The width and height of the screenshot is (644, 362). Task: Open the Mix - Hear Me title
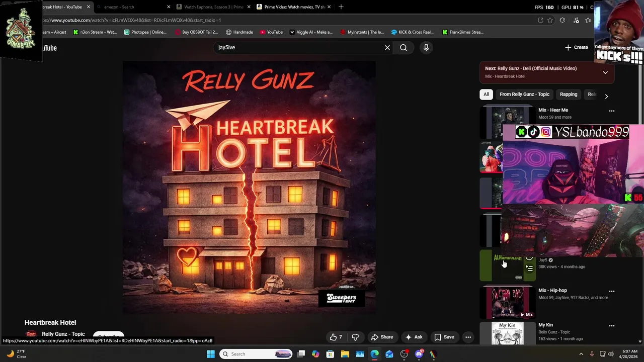click(553, 110)
